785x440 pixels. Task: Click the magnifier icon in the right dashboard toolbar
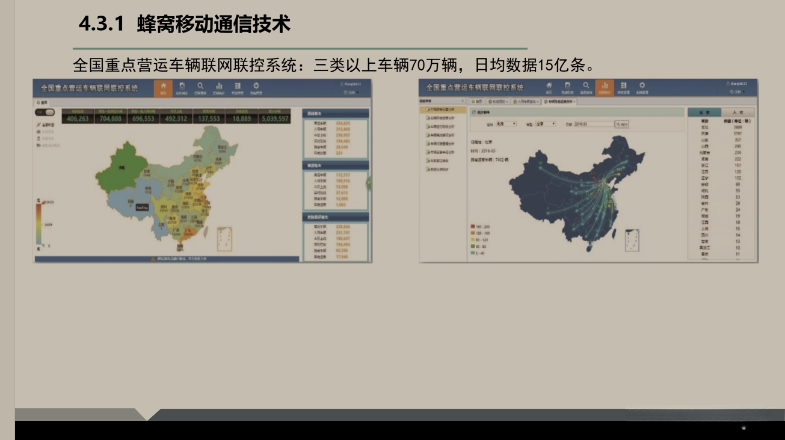click(586, 88)
